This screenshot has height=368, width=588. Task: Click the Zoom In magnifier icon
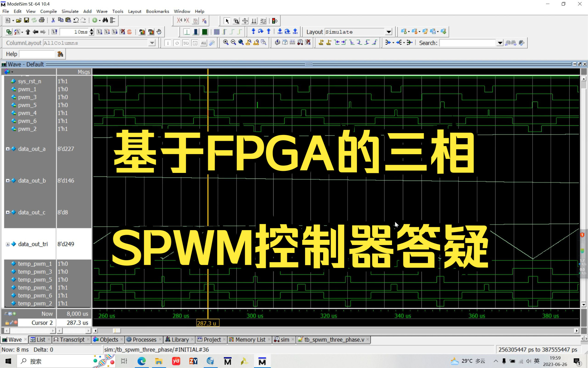click(225, 43)
